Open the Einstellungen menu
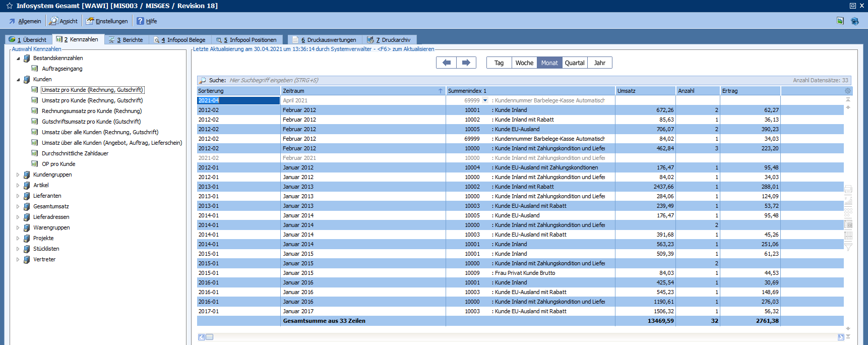 pyautogui.click(x=107, y=21)
